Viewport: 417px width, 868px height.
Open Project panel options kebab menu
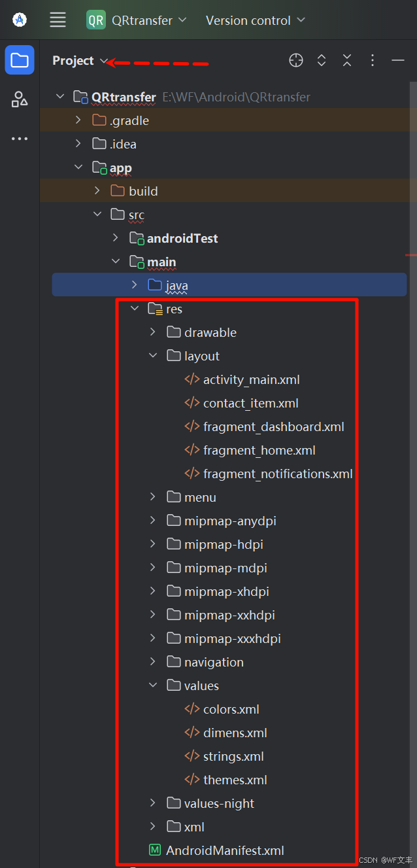tap(373, 60)
